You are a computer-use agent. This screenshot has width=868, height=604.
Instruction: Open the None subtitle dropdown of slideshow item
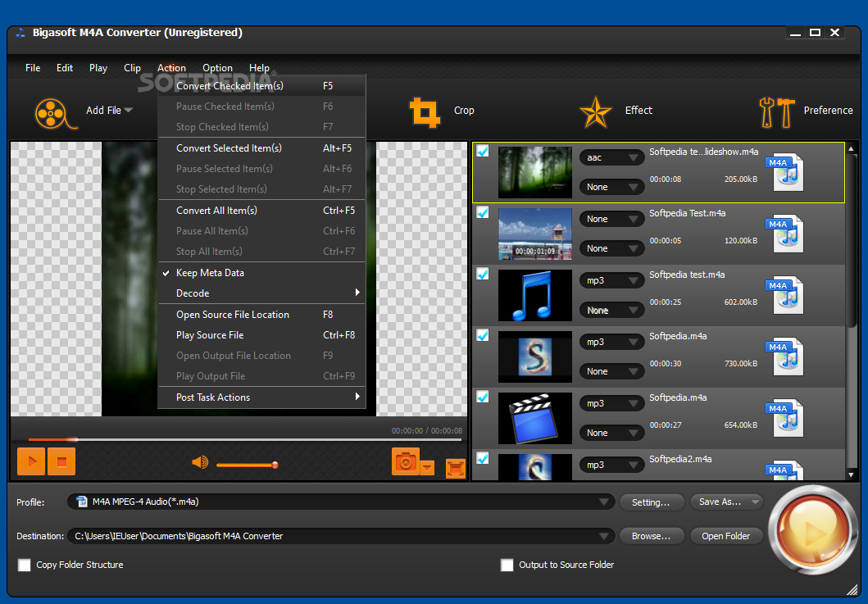coord(611,187)
